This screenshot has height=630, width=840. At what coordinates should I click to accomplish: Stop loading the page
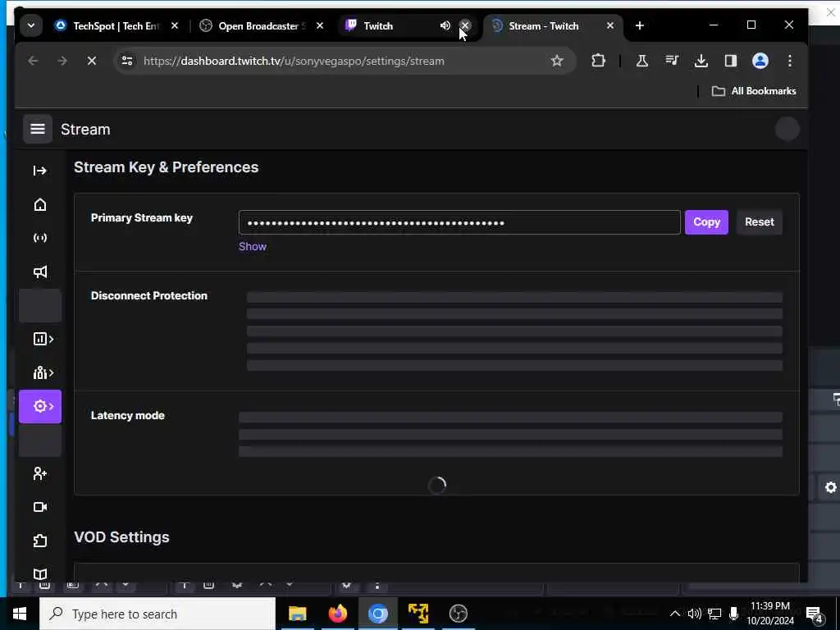[92, 61]
